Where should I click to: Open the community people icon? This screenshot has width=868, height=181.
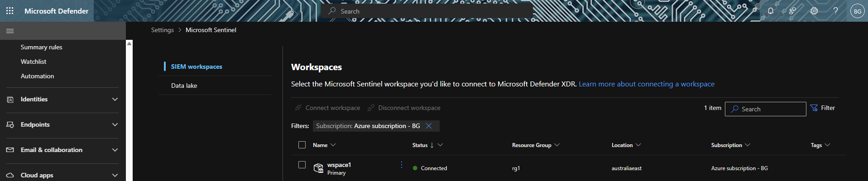click(792, 11)
